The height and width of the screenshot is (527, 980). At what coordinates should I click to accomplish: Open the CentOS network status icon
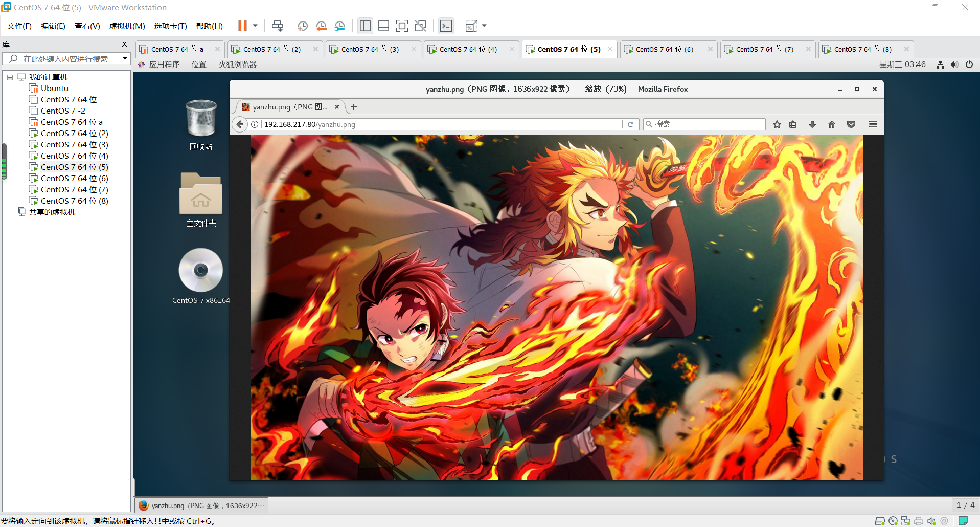pyautogui.click(x=940, y=64)
